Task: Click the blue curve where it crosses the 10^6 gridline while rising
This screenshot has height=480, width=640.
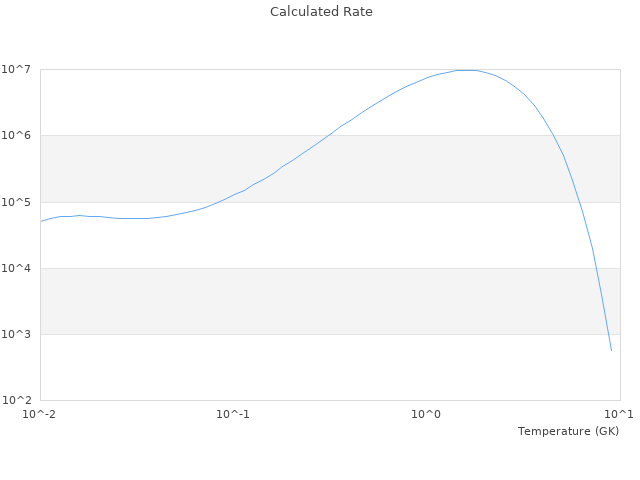Action: tap(329, 135)
